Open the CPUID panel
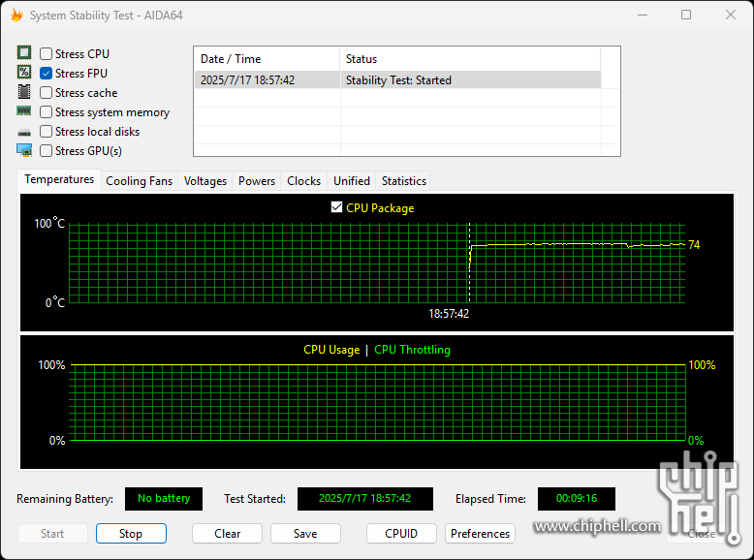754x560 pixels. coord(401,534)
